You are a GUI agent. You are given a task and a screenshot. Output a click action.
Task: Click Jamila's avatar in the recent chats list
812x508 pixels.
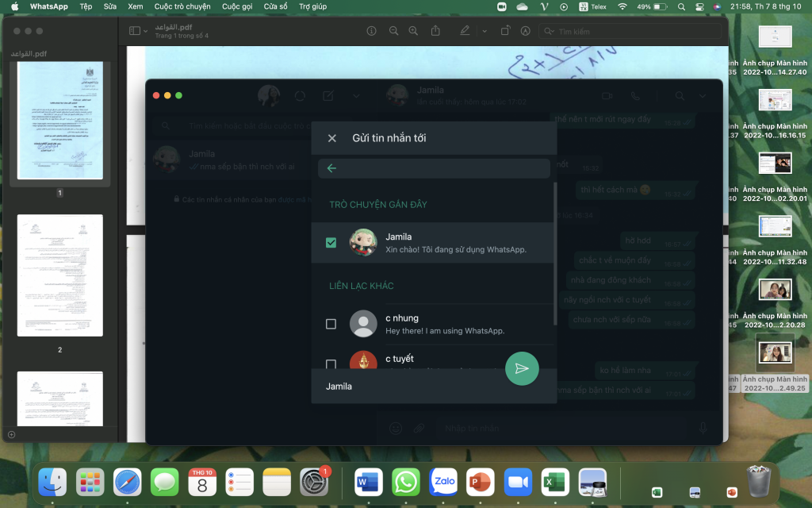click(x=363, y=243)
